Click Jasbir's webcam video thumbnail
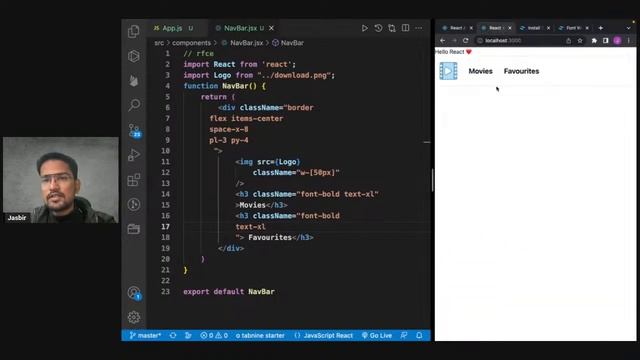The height and width of the screenshot is (360, 640). (61, 180)
